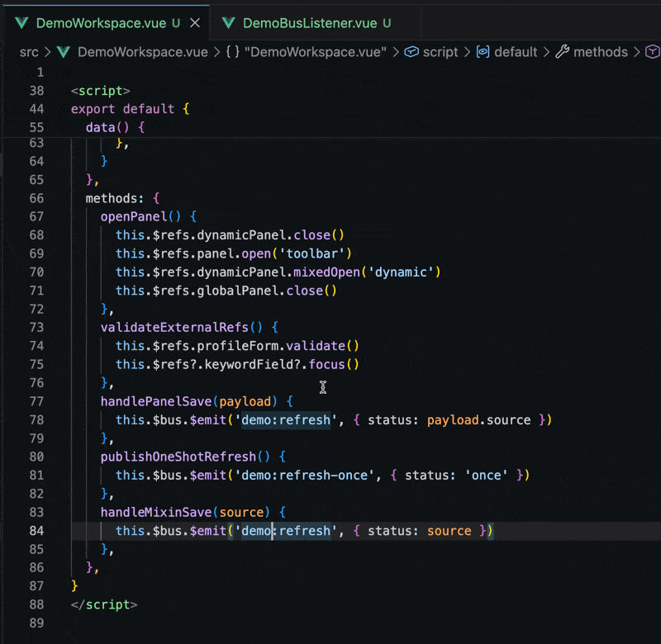
Task: Click the closing </script> tag
Action: coord(104,605)
